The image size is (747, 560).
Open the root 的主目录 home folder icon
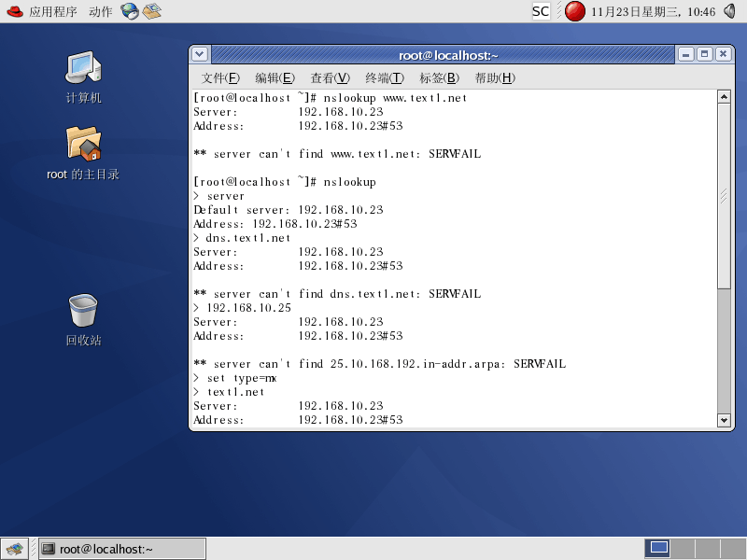(x=83, y=145)
